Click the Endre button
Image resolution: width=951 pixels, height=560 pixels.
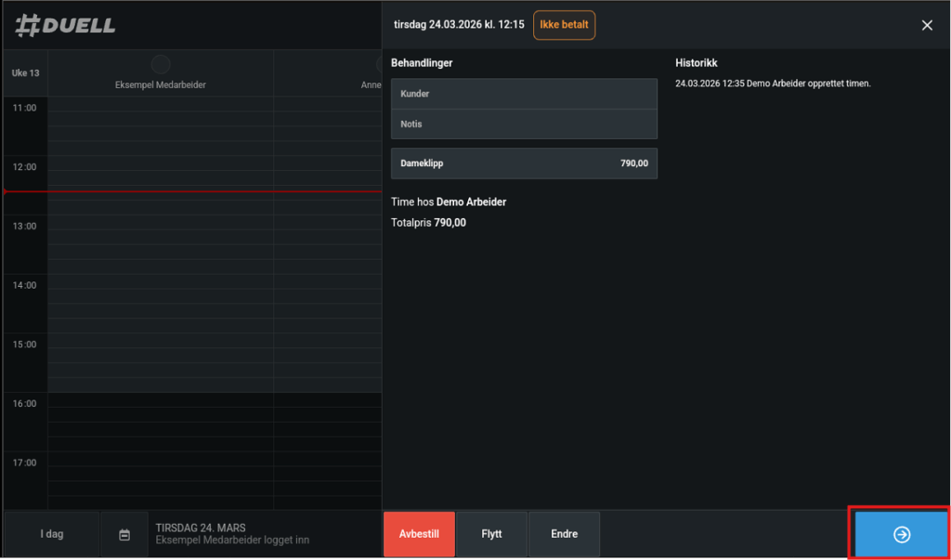click(564, 534)
